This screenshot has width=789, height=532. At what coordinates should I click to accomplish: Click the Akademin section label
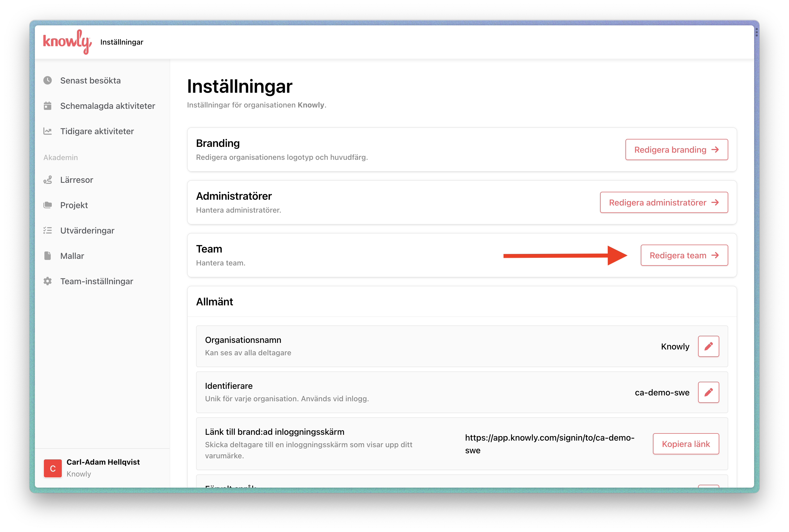[61, 157]
